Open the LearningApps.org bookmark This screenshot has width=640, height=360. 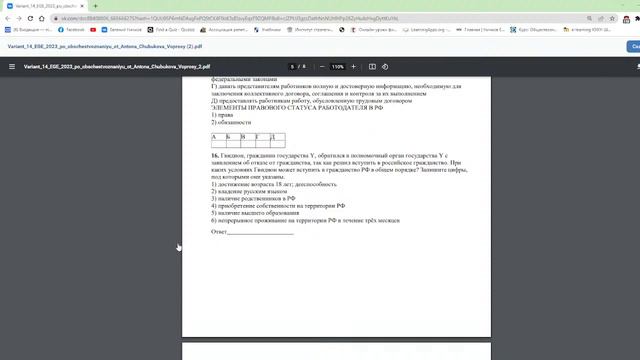coord(426,30)
